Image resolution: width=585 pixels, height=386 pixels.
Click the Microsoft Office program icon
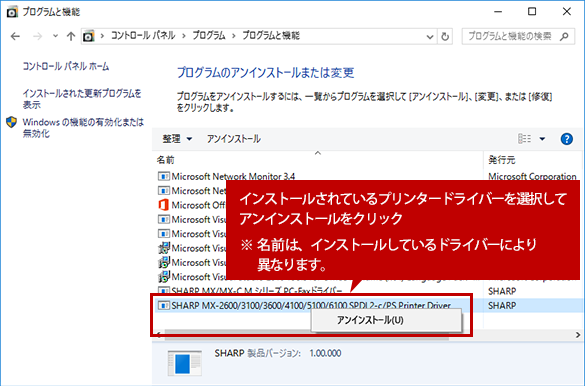pos(163,205)
